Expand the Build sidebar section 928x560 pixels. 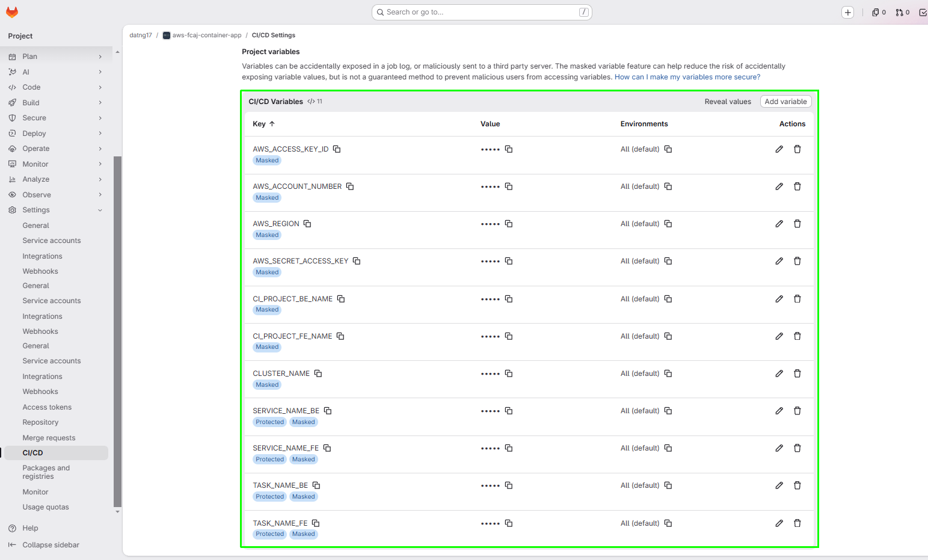[x=56, y=103]
